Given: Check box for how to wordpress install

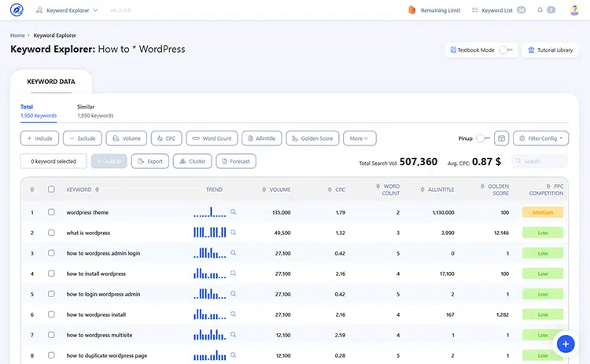Looking at the screenshot, I should click(x=52, y=314).
